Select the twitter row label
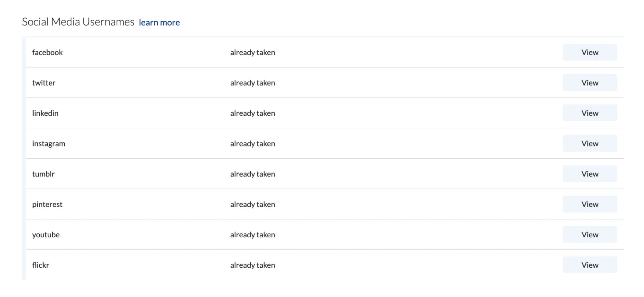Viewport: 644px width, 297px height. tap(44, 83)
